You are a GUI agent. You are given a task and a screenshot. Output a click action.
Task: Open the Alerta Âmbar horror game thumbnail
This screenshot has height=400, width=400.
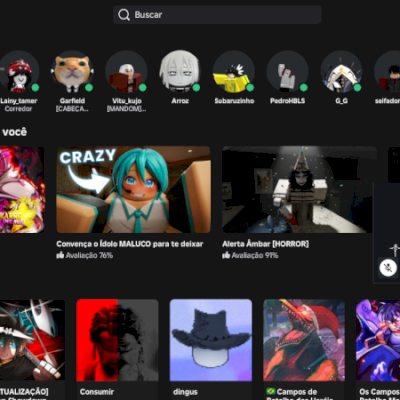[299, 189]
